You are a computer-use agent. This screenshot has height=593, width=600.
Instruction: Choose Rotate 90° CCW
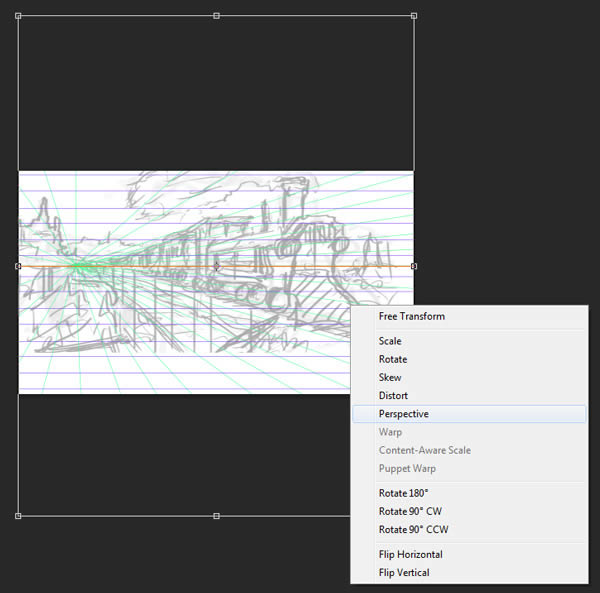(x=469, y=529)
